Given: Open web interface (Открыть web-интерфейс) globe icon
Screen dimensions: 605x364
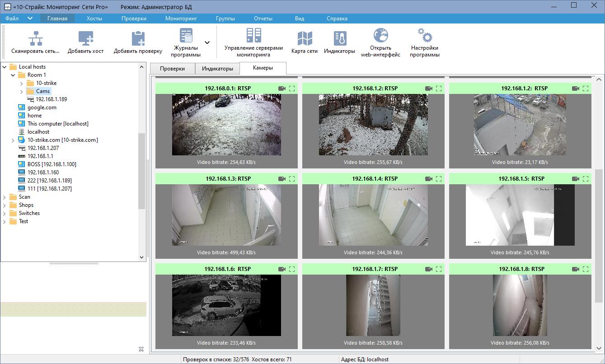Looking at the screenshot, I should (x=380, y=36).
